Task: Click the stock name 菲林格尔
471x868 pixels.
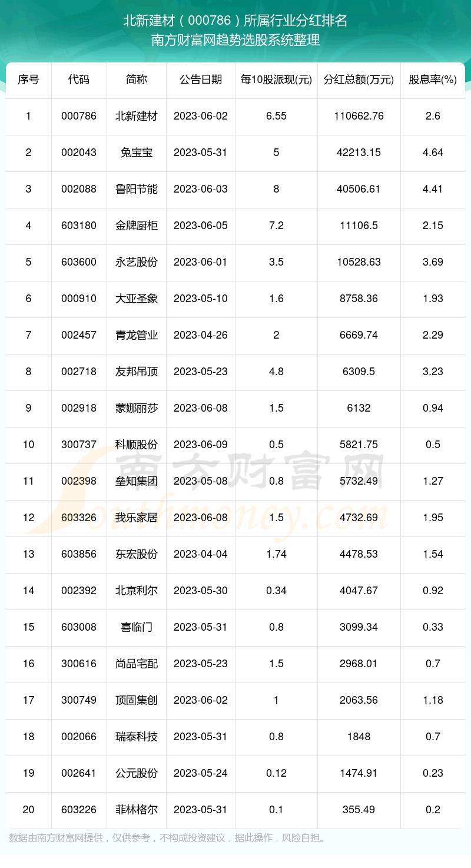Action: 137,810
